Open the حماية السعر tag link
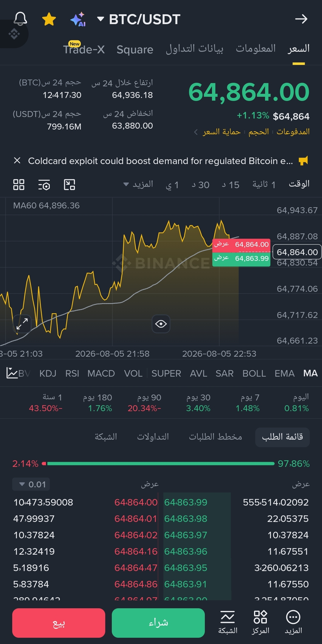Image resolution: width=322 pixels, height=644 pixels. click(x=222, y=132)
